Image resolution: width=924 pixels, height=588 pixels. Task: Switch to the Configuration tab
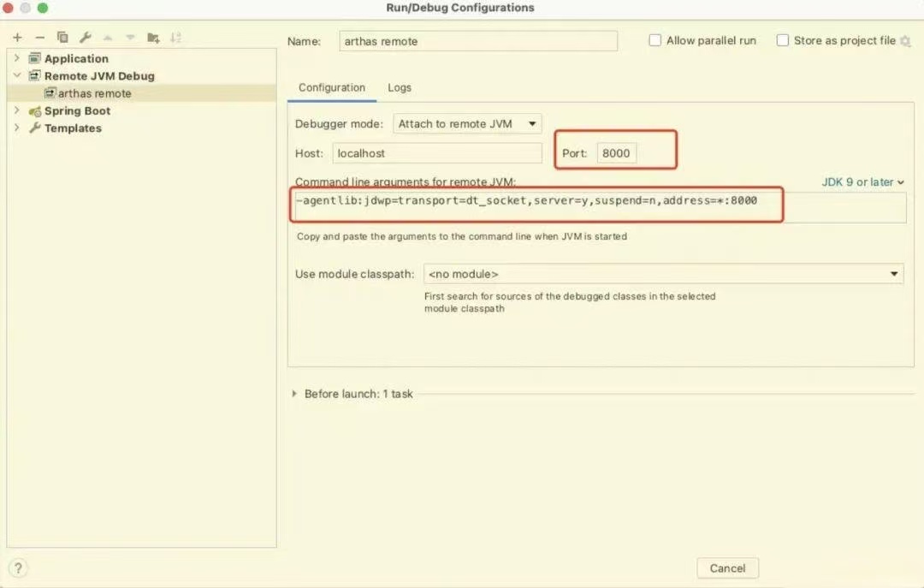[332, 87]
